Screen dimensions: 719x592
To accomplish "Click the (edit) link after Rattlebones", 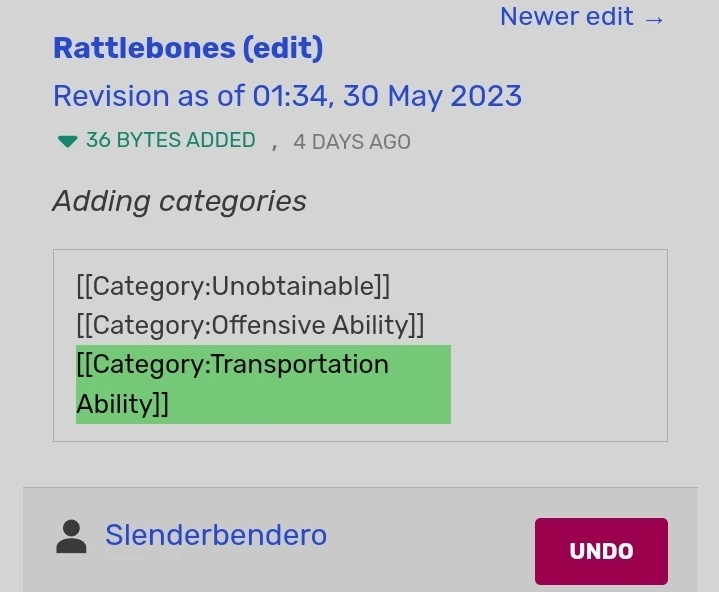I will (x=283, y=48).
